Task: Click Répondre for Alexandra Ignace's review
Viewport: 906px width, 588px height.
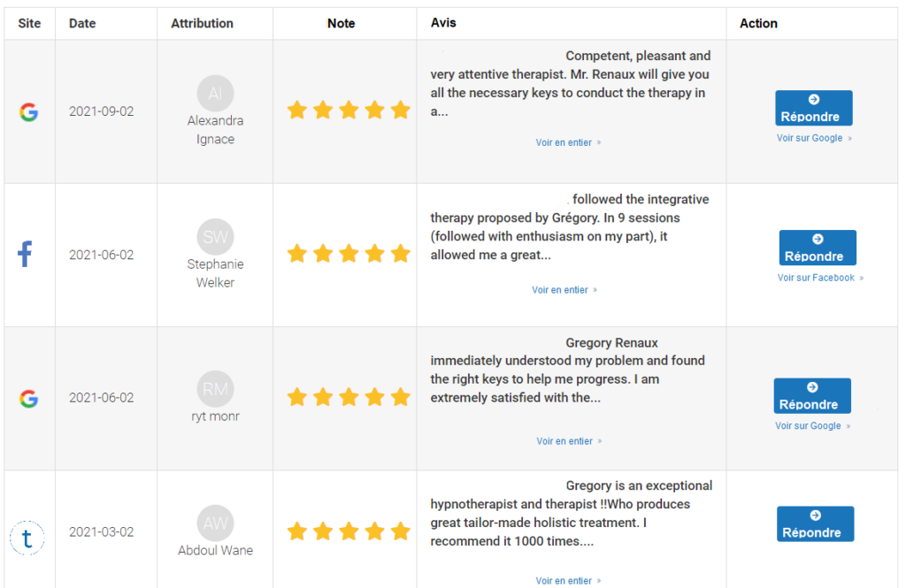Action: click(x=814, y=108)
